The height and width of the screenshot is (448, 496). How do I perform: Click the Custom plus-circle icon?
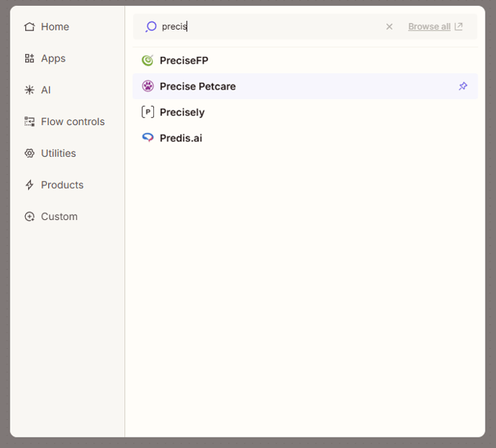point(30,217)
